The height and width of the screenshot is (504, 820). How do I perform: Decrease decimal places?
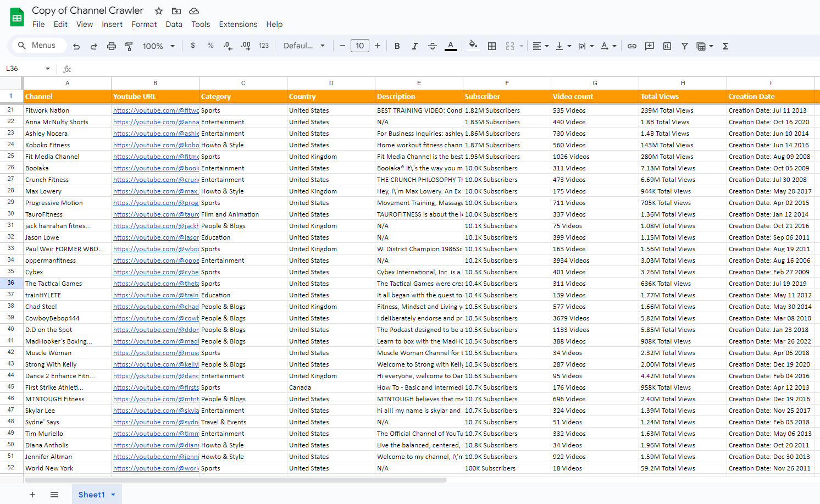(x=228, y=46)
